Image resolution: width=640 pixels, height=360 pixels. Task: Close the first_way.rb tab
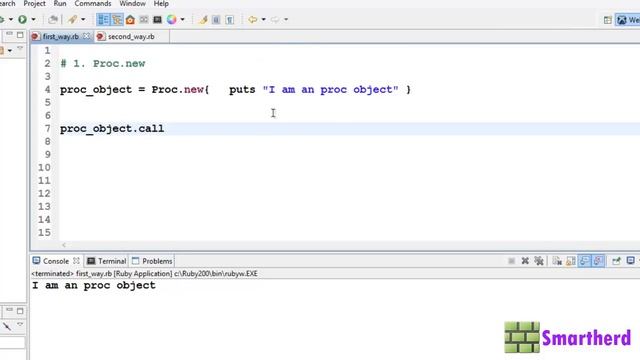point(86,36)
